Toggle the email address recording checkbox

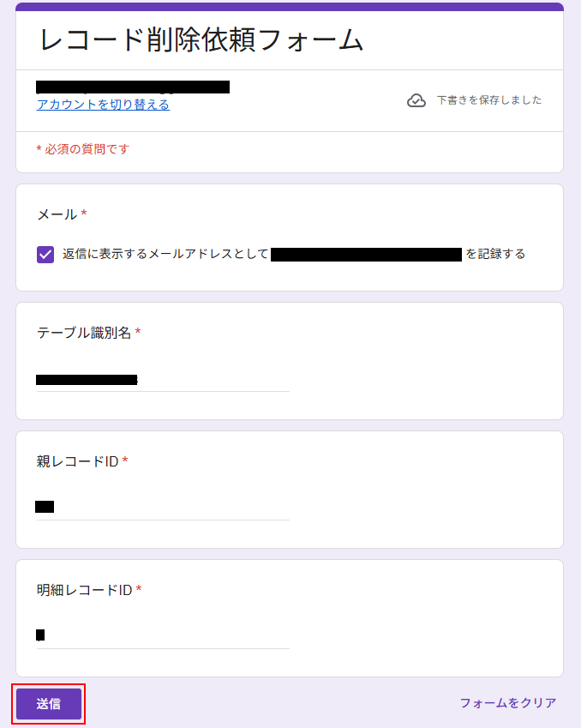tap(45, 255)
